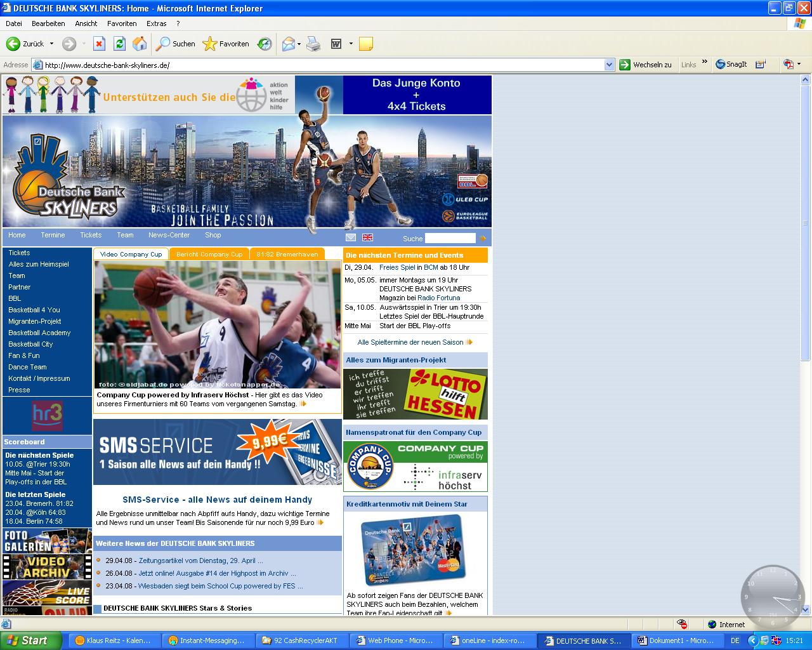Select the Bericht Company Cup tab
Viewport: 812px width, 650px height.
pyautogui.click(x=209, y=254)
